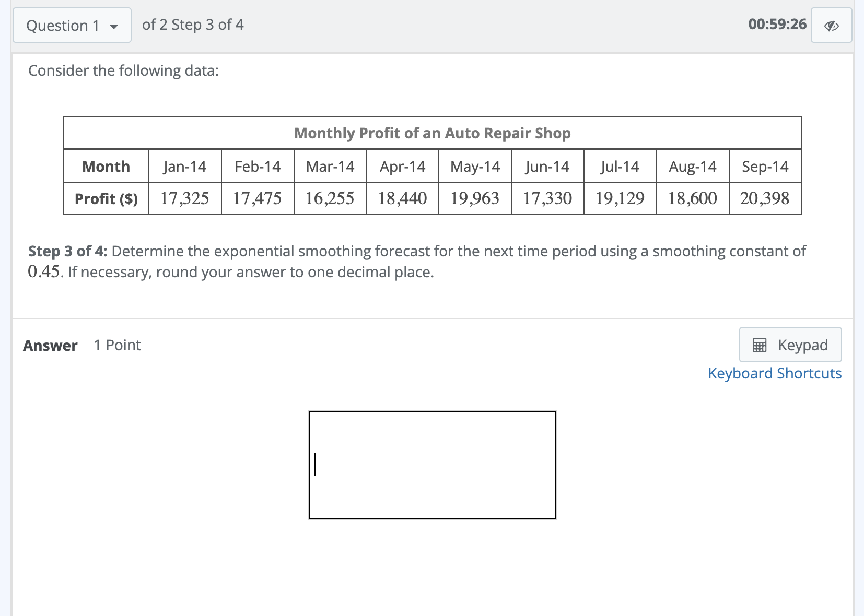Open the Keypad using its grid icon
The image size is (864, 616).
pyautogui.click(x=760, y=345)
